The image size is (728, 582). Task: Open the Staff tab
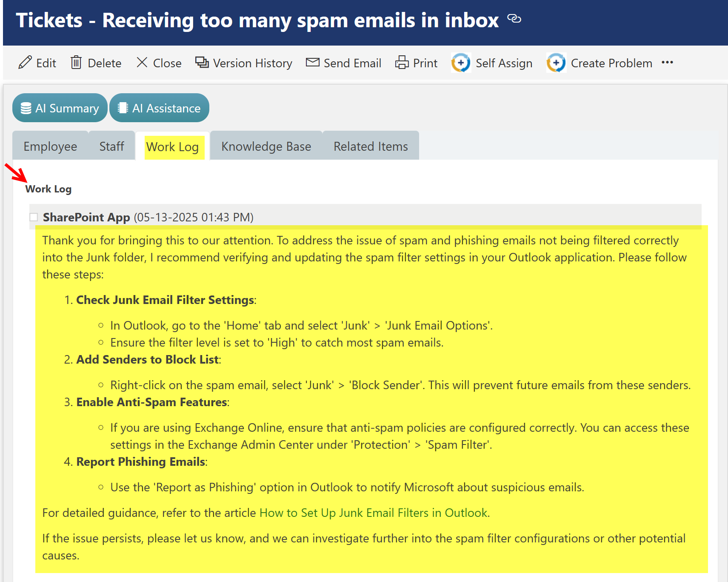click(111, 146)
